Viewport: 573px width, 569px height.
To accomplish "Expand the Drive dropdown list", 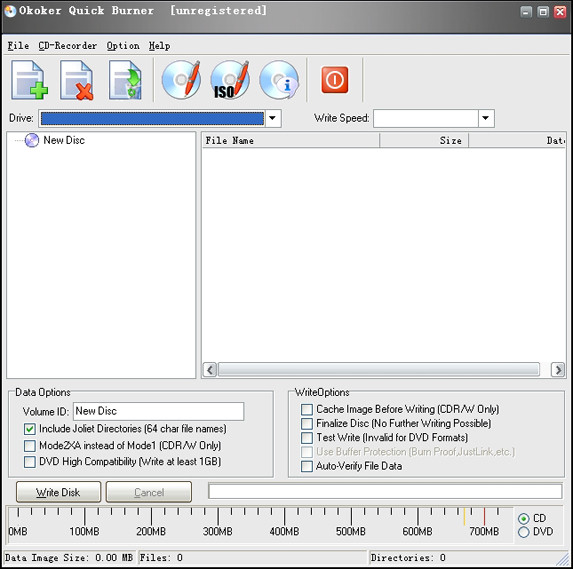I will 273,118.
